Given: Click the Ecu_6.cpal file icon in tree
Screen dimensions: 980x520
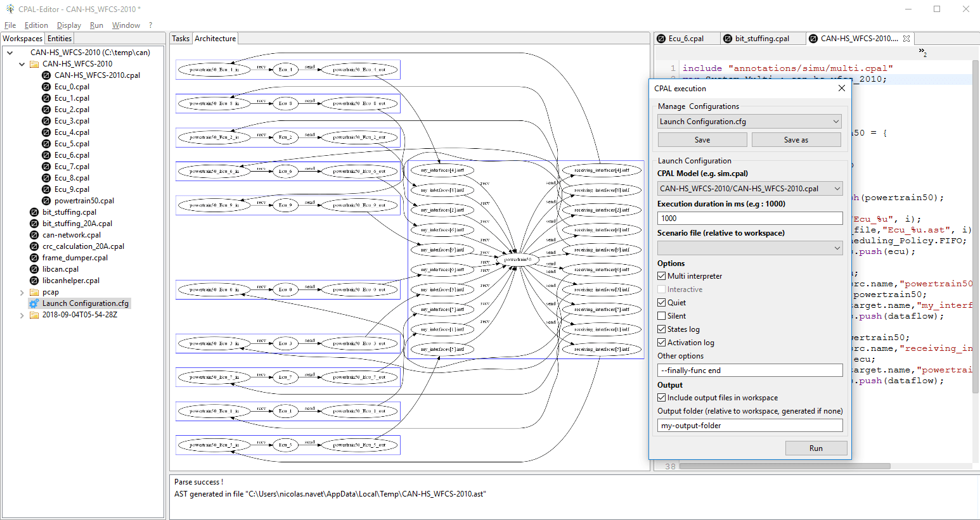Looking at the screenshot, I should pyautogui.click(x=46, y=155).
